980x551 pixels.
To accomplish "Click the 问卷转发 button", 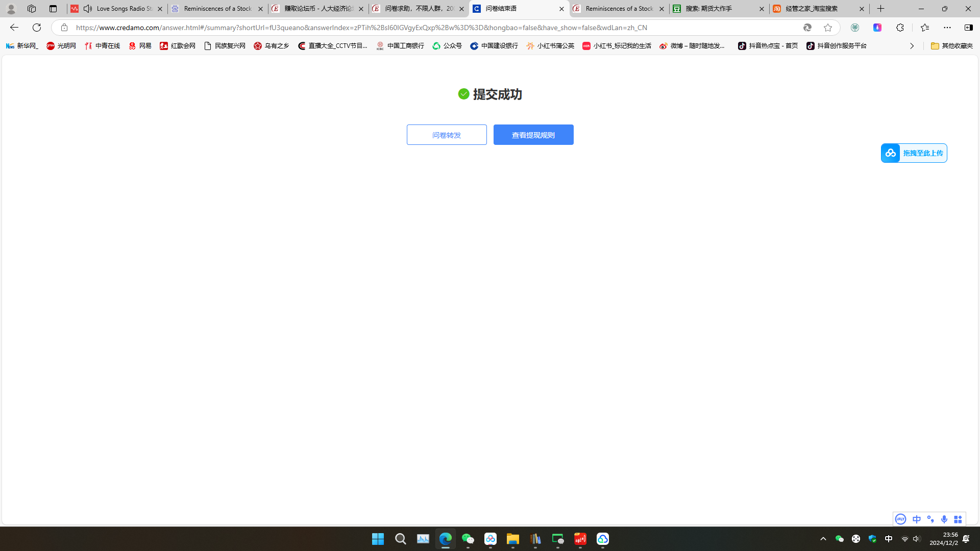I will (x=447, y=135).
